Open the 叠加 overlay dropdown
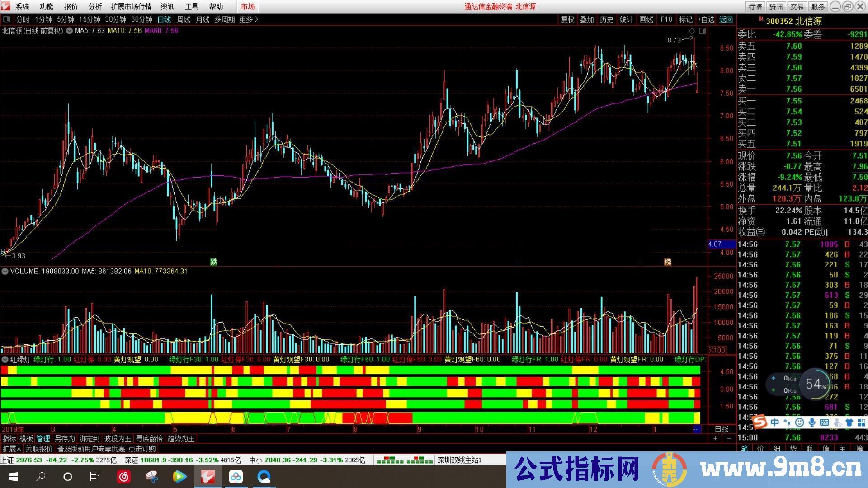868x488 pixels. (x=587, y=19)
